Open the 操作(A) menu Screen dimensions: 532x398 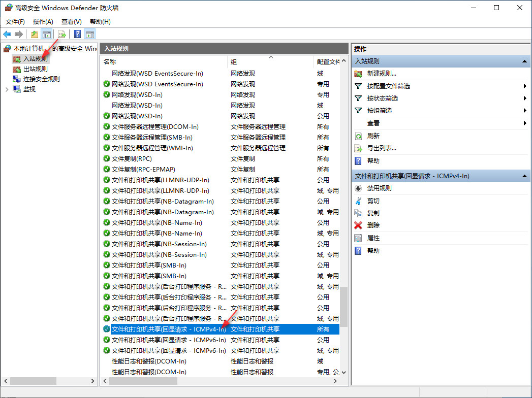point(43,22)
